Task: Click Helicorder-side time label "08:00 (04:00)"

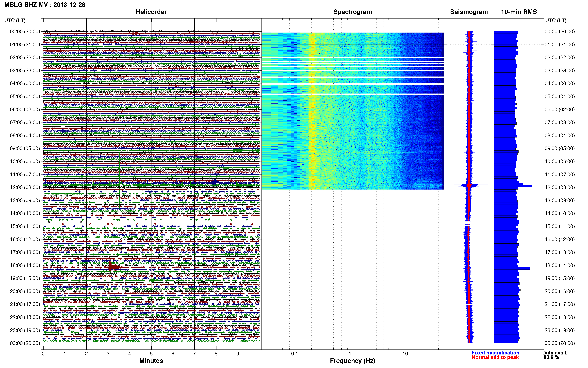Action: point(25,135)
